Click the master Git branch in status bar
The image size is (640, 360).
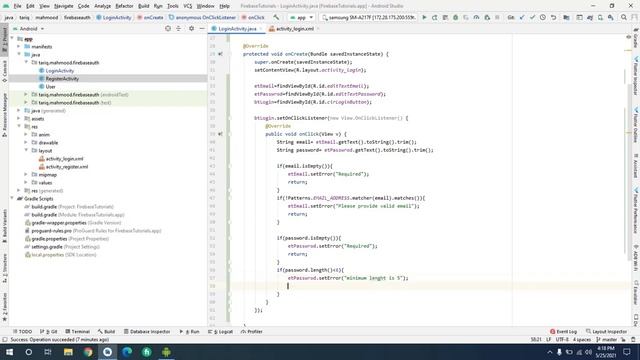[x=607, y=340]
